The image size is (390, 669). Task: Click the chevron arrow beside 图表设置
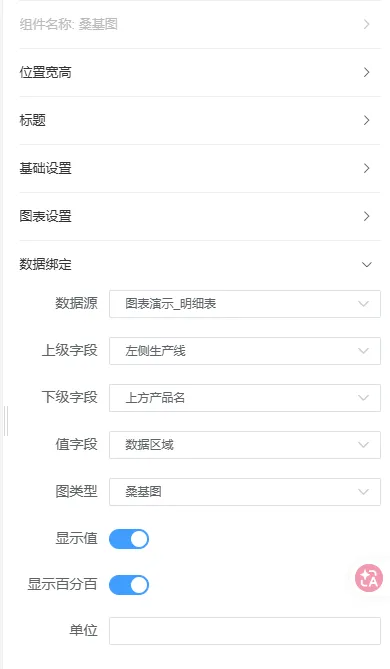(x=367, y=216)
